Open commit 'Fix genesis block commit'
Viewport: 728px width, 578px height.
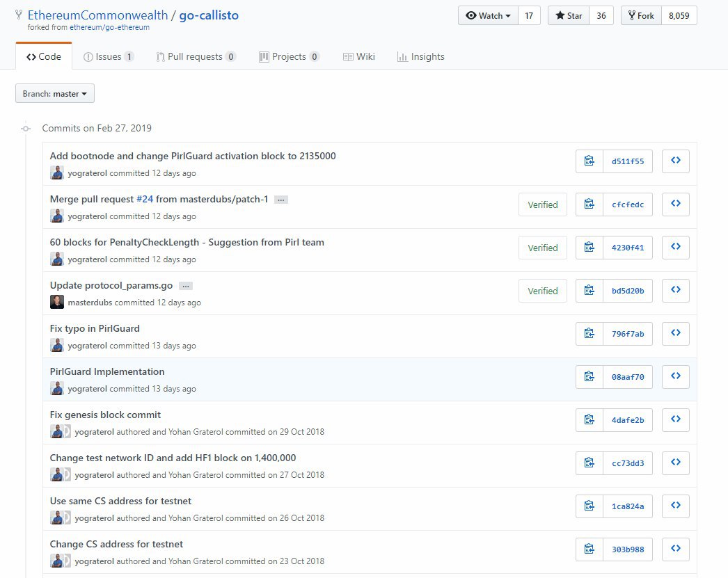pyautogui.click(x=105, y=415)
